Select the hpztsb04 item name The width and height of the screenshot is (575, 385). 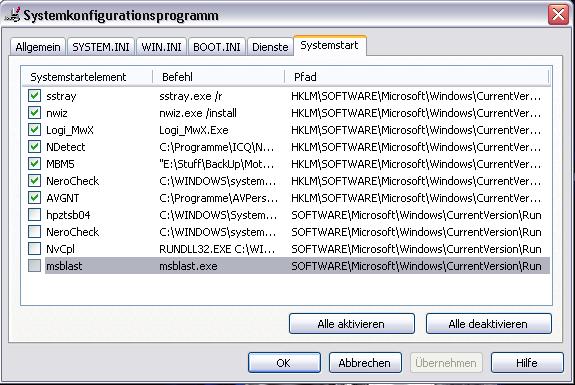(x=68, y=215)
